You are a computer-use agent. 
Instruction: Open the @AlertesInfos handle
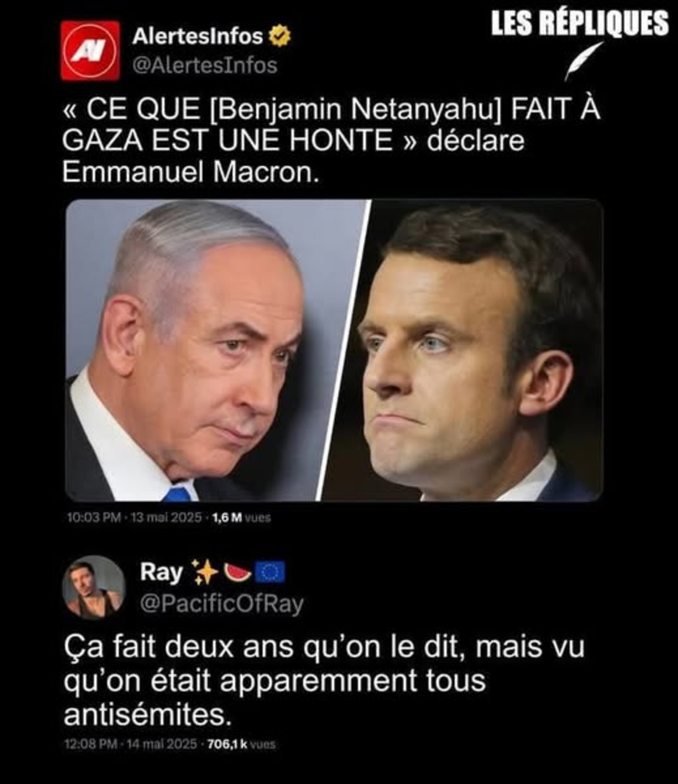click(205, 65)
